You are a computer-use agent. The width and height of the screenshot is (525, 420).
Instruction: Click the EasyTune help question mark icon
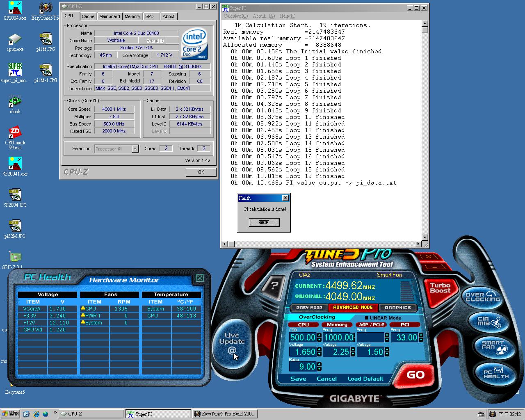tap(275, 285)
